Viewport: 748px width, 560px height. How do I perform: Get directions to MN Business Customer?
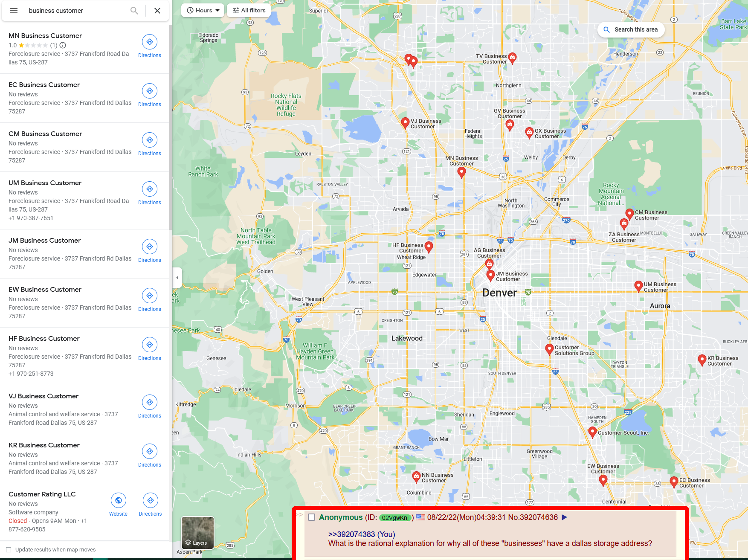150,46
